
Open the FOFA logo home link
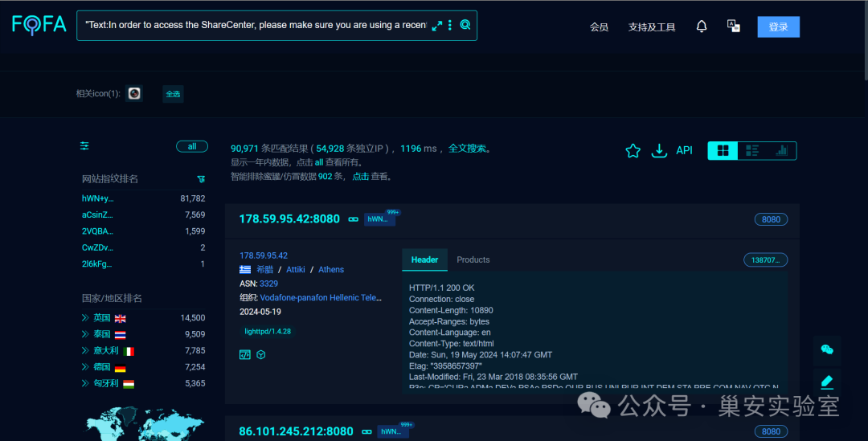click(x=39, y=24)
